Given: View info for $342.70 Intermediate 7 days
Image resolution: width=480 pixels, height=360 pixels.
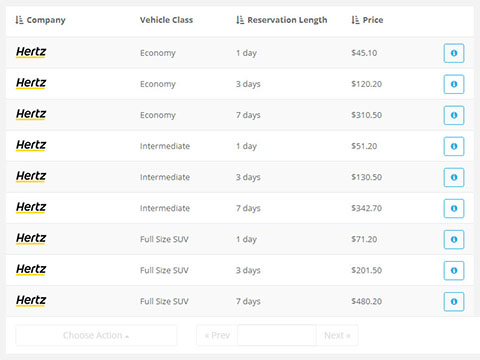Looking at the screenshot, I should (454, 208).
